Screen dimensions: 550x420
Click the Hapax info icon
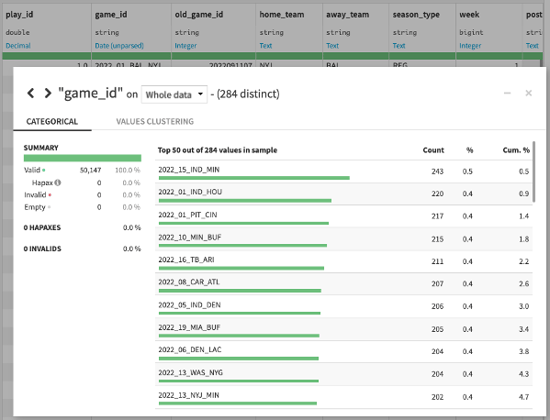click(x=58, y=182)
